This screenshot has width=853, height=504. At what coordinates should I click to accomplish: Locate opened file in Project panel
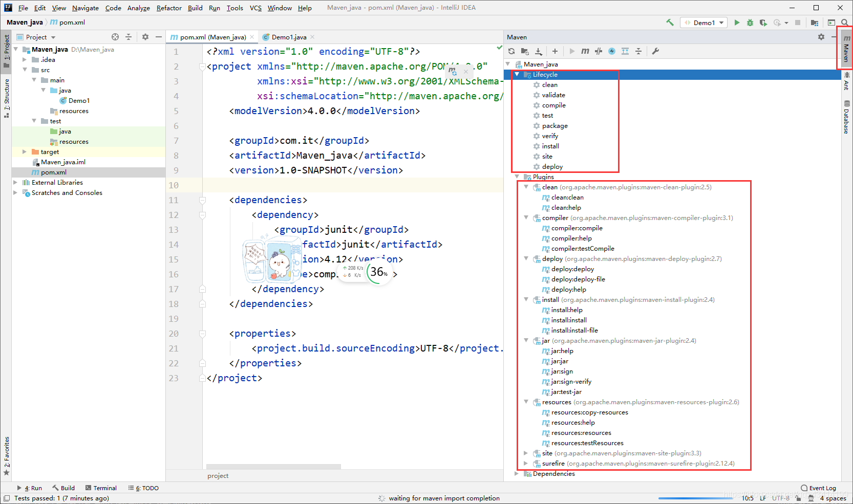115,37
